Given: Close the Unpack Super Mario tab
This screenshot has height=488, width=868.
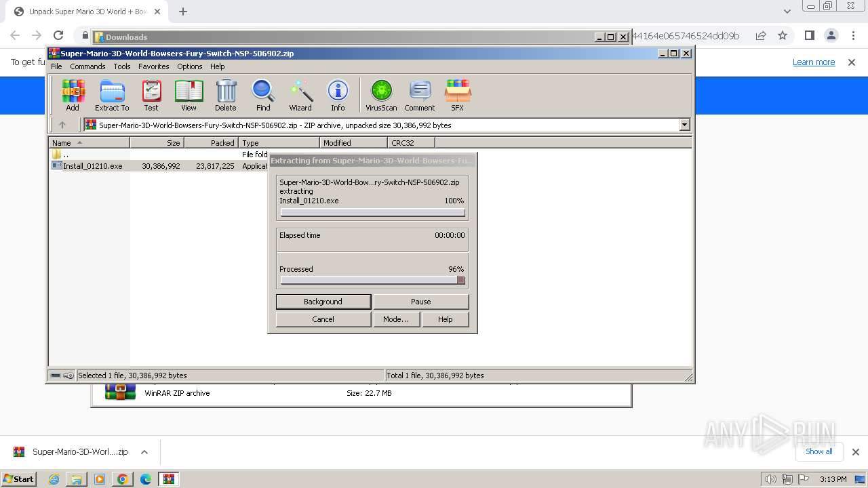Looking at the screenshot, I should (157, 12).
